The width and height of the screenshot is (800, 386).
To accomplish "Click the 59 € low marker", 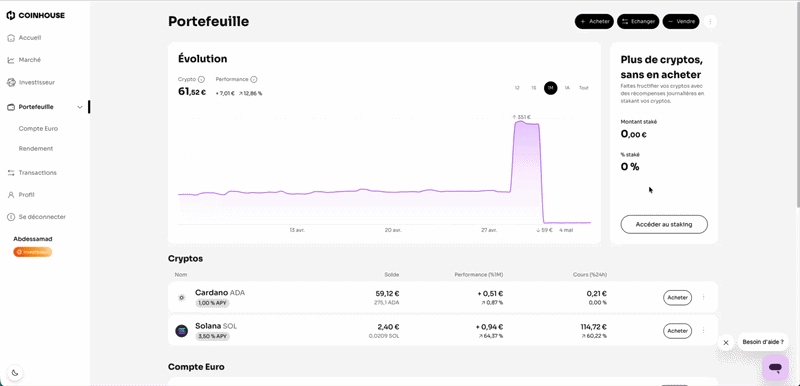I will [x=544, y=230].
